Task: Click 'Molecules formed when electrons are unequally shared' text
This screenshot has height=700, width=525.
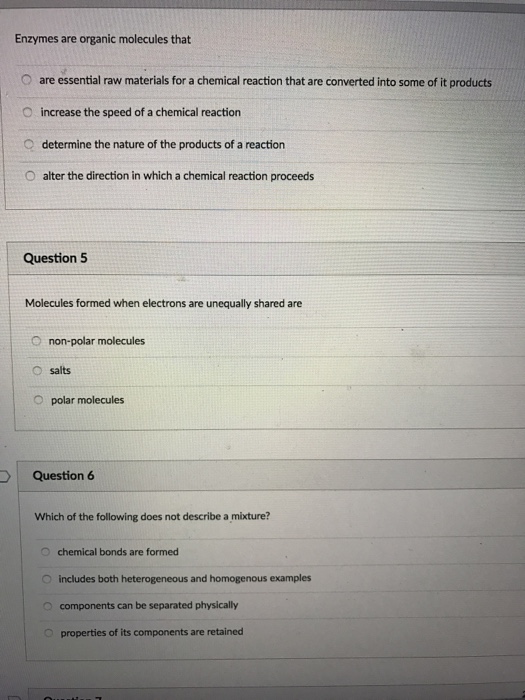Action: (163, 303)
